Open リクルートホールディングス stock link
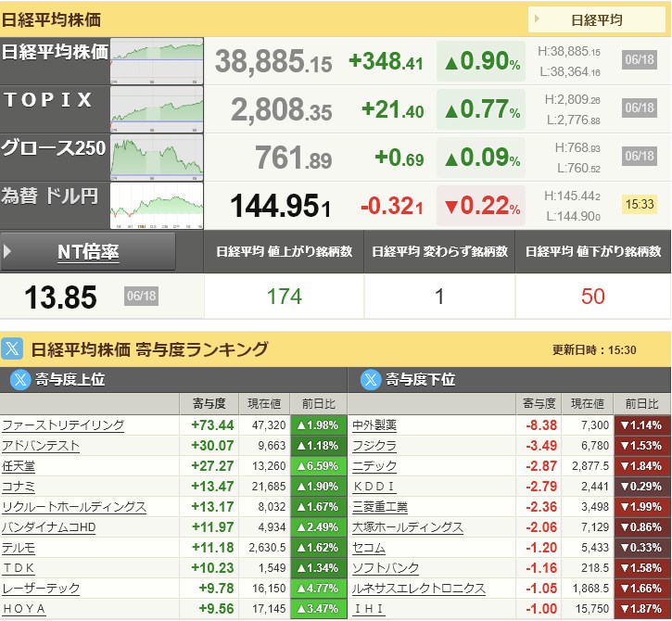This screenshot has width=672, height=621. pos(74,507)
